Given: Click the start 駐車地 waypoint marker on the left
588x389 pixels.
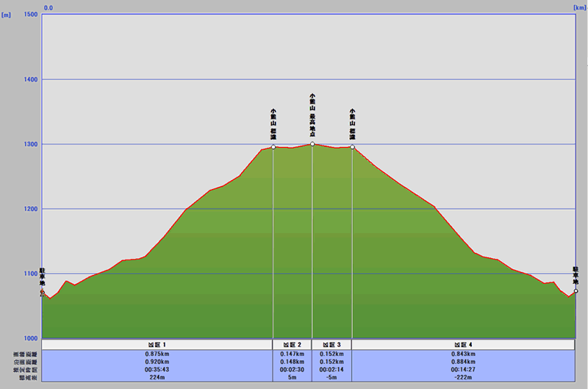Looking at the screenshot, I should [x=42, y=293].
